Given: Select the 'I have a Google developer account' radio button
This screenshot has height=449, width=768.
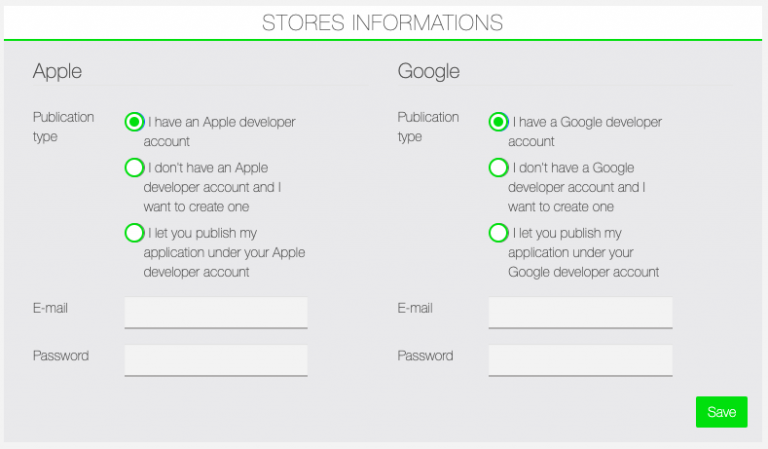Looking at the screenshot, I should tap(498, 122).
